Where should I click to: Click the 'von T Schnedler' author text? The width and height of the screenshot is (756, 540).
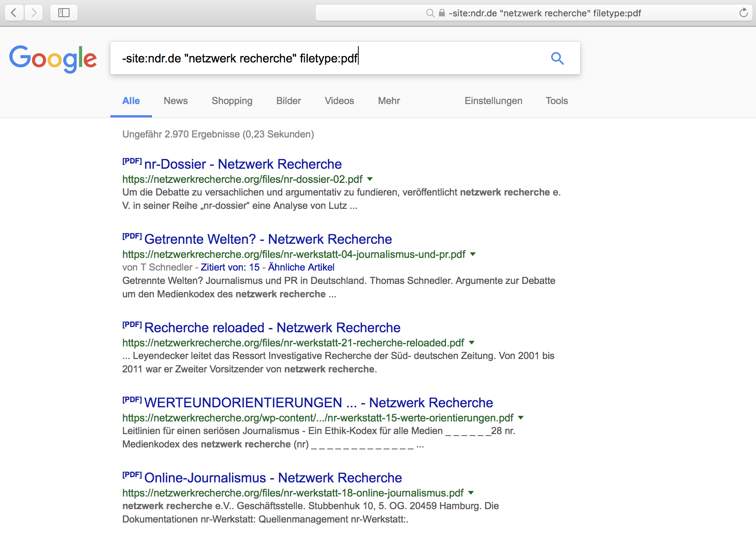(x=157, y=267)
